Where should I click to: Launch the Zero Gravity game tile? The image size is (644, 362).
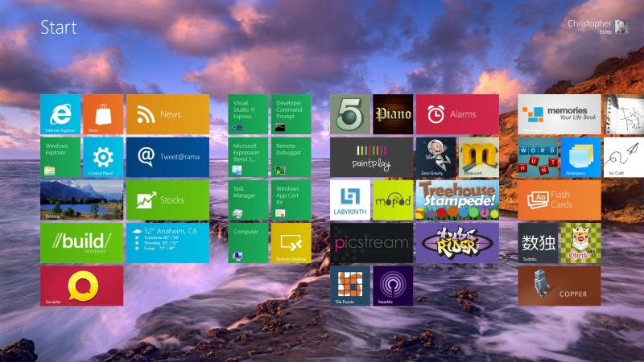pos(436,157)
